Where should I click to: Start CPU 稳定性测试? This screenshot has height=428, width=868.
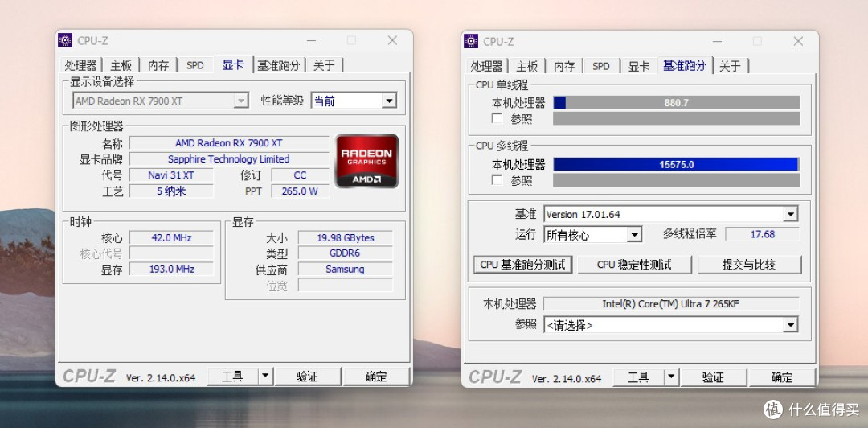click(x=634, y=265)
